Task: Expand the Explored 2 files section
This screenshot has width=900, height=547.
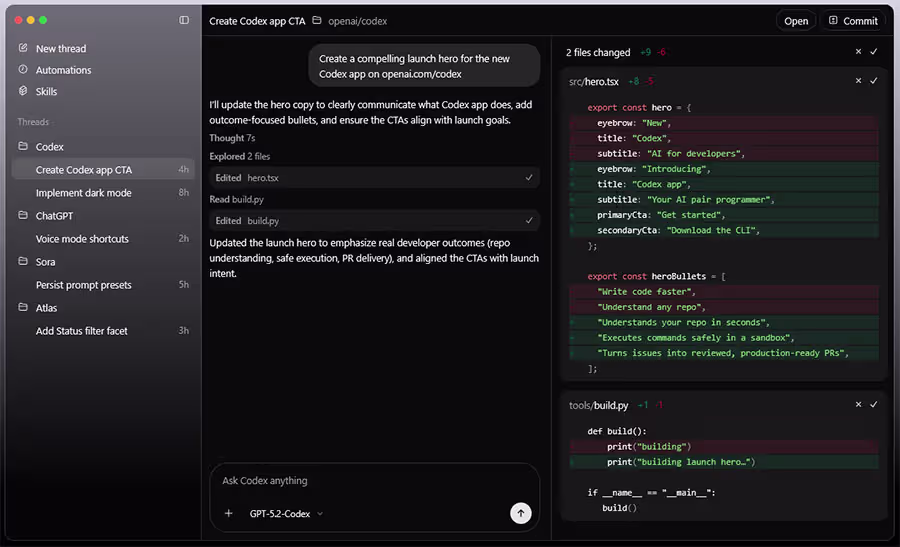Action: [239, 156]
